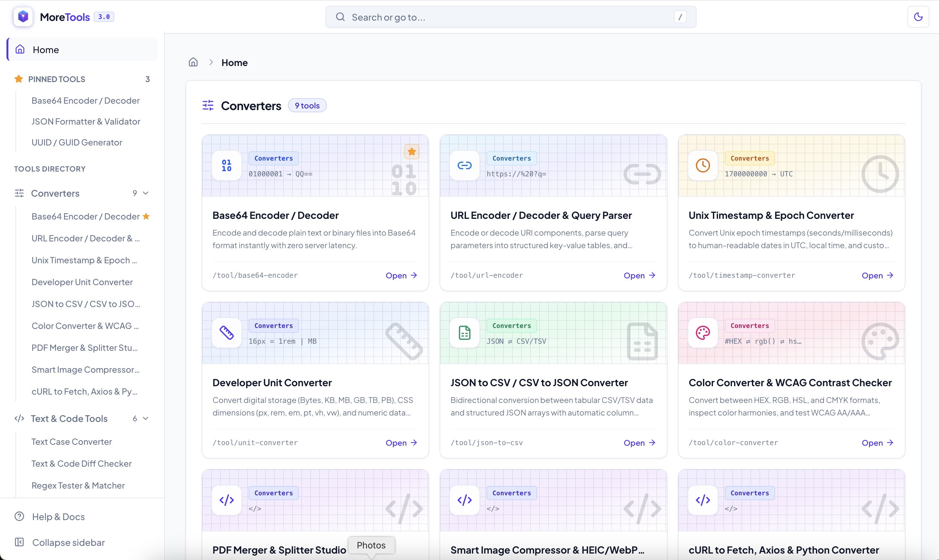Open Home in the sidebar
This screenshot has height=560, width=939.
82,50
